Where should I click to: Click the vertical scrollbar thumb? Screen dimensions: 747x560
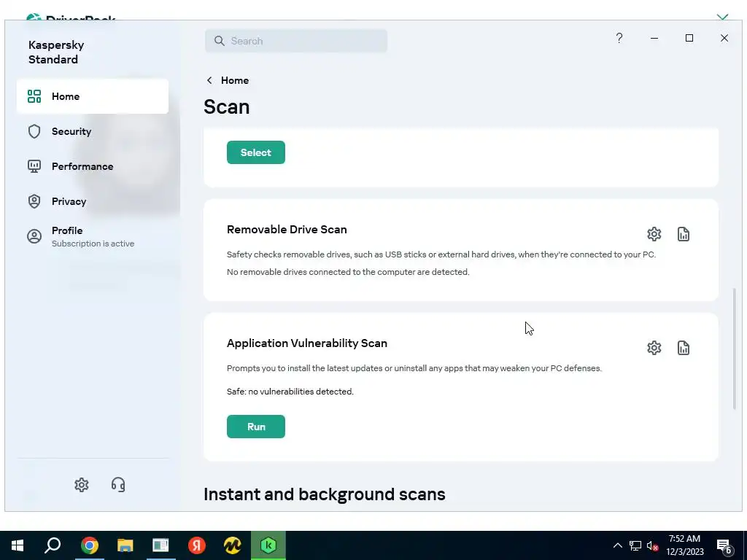(734, 349)
